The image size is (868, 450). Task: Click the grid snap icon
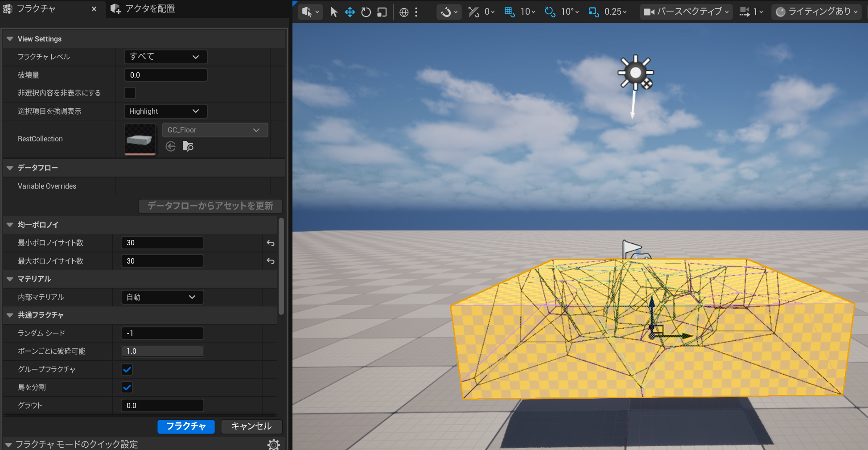pyautogui.click(x=509, y=12)
